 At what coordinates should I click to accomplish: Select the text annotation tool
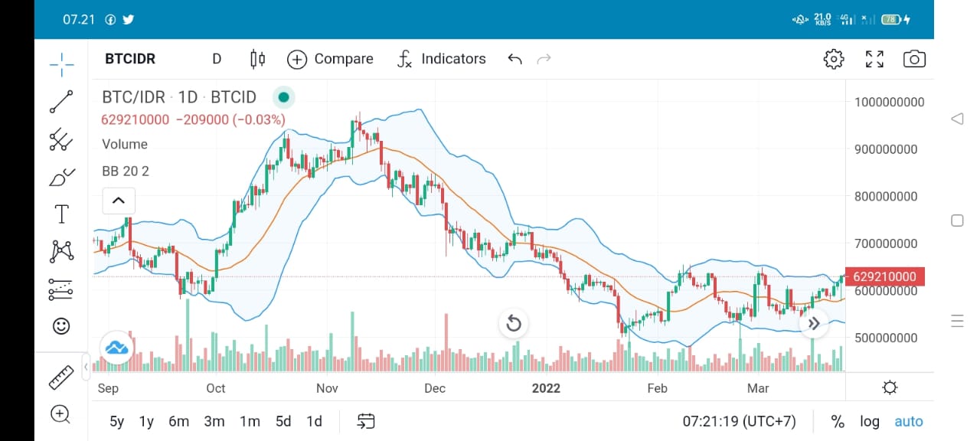(61, 214)
